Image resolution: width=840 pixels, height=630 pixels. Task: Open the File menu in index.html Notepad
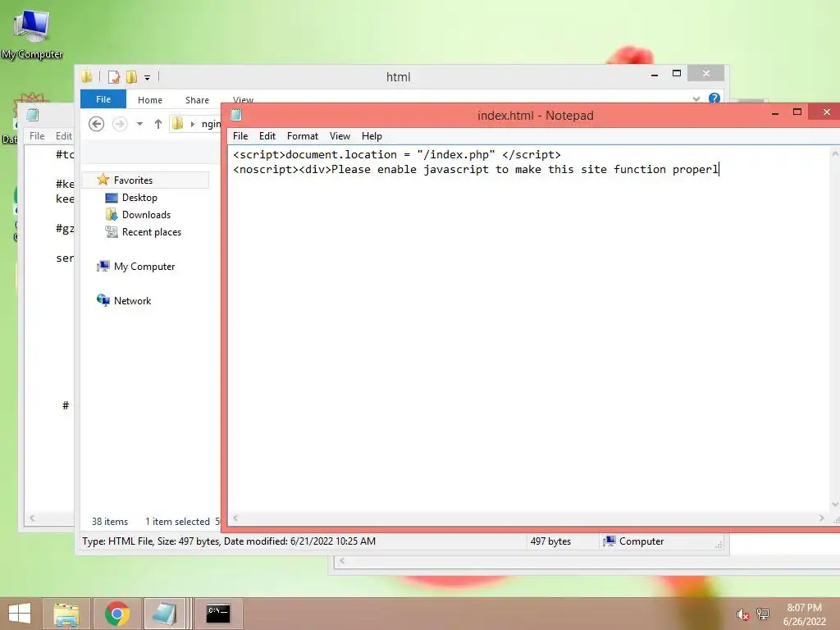coord(240,136)
